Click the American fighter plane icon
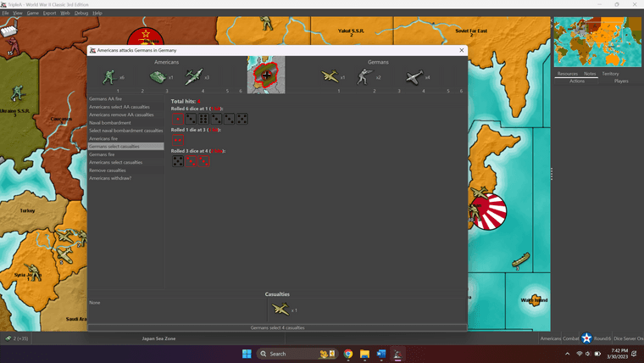The height and width of the screenshot is (363, 644). point(193,77)
